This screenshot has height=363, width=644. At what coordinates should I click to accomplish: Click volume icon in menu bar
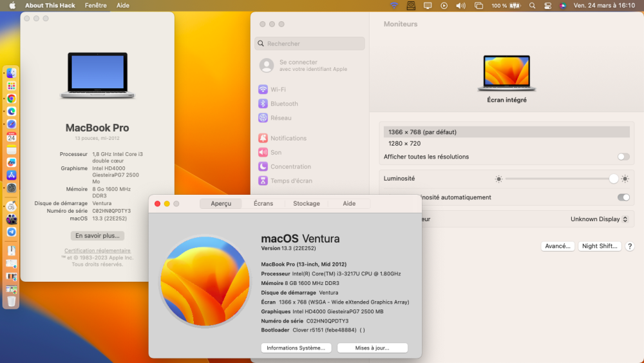(x=461, y=5)
